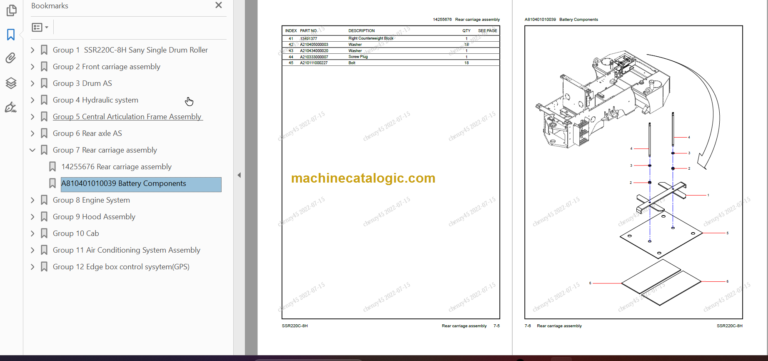Click the machinecatalogic.com text on page

coord(363,178)
